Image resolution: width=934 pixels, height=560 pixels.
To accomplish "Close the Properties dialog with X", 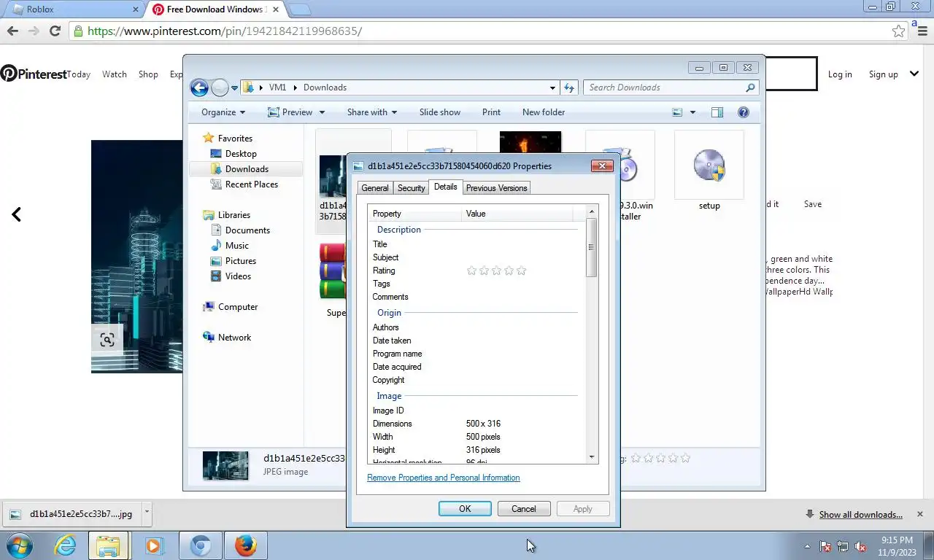I will [602, 166].
